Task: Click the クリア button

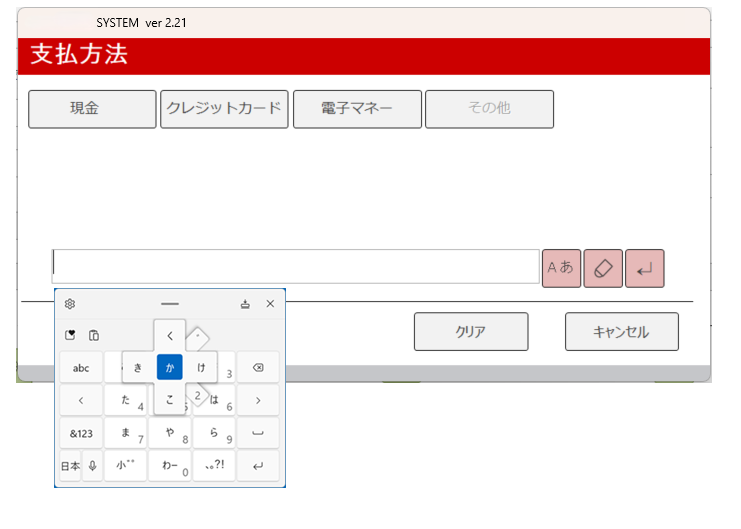Action: point(470,332)
